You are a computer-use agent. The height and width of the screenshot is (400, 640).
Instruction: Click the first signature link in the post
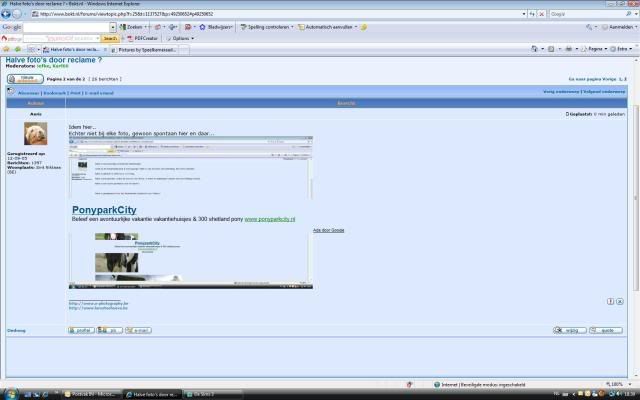pyautogui.click(x=98, y=304)
